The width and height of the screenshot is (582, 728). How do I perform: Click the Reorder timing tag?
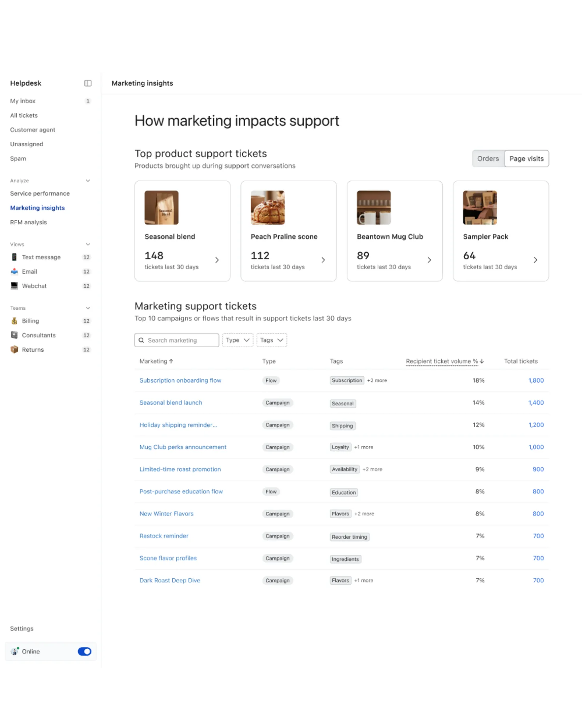coord(350,537)
